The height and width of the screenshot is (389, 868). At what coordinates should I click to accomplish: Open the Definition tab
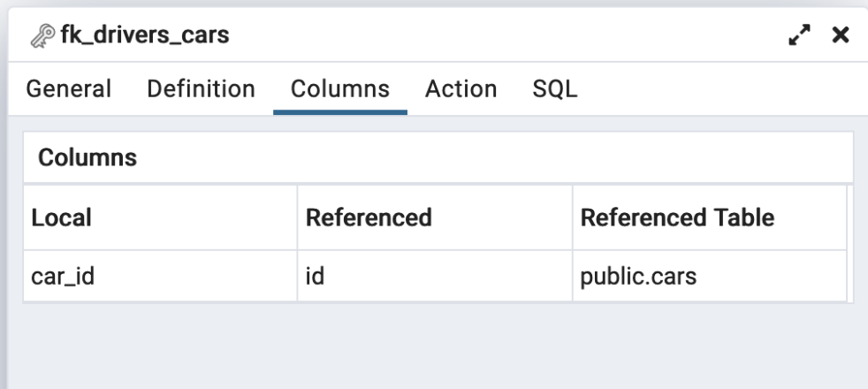tap(201, 89)
